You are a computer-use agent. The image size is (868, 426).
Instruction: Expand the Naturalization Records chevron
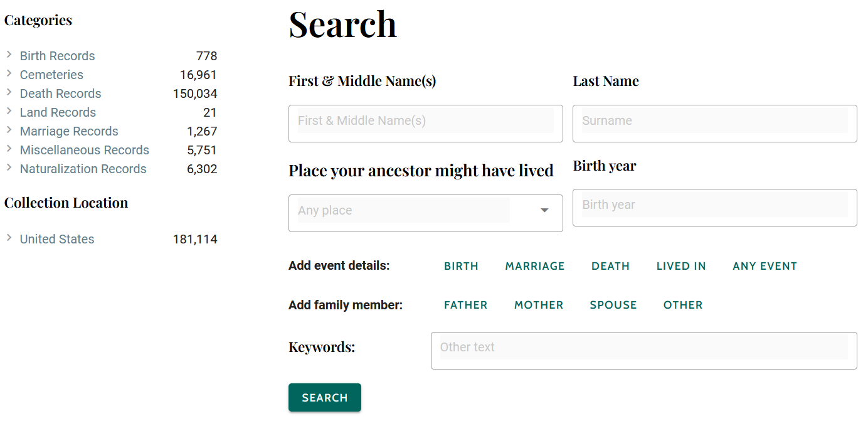[x=9, y=168]
